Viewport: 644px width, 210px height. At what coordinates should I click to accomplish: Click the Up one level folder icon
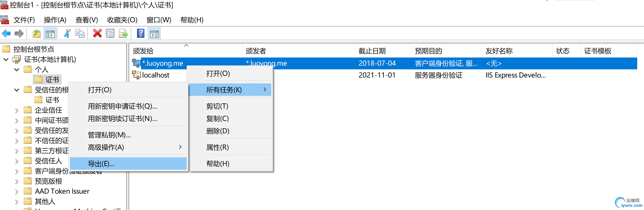(x=37, y=34)
